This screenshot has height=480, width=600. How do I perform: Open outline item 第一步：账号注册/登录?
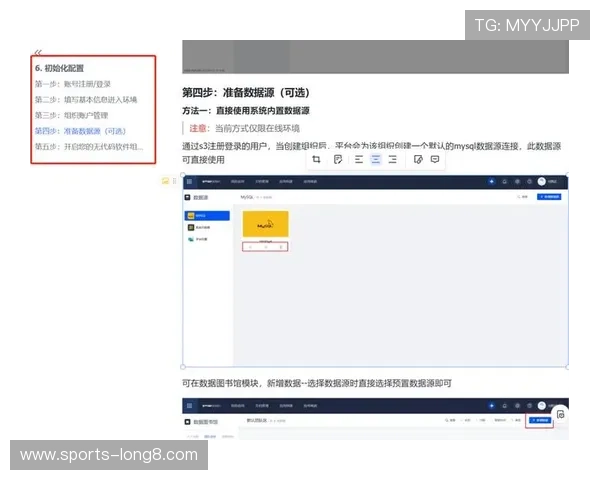click(73, 84)
